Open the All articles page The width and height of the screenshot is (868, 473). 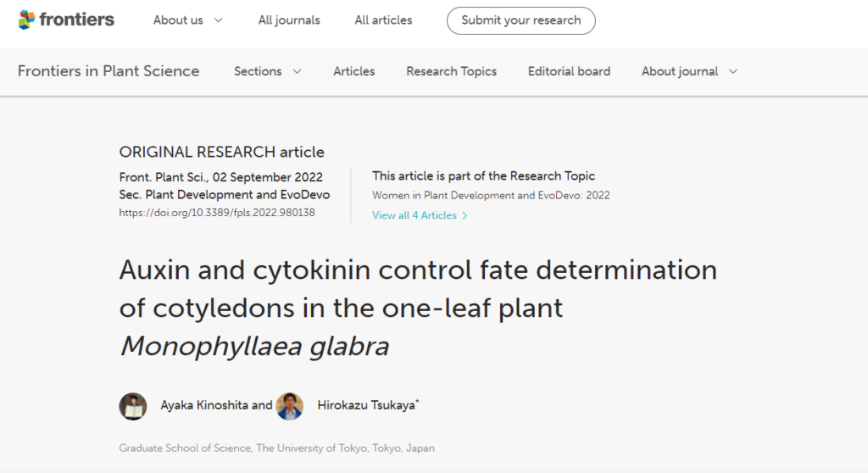pyautogui.click(x=383, y=20)
